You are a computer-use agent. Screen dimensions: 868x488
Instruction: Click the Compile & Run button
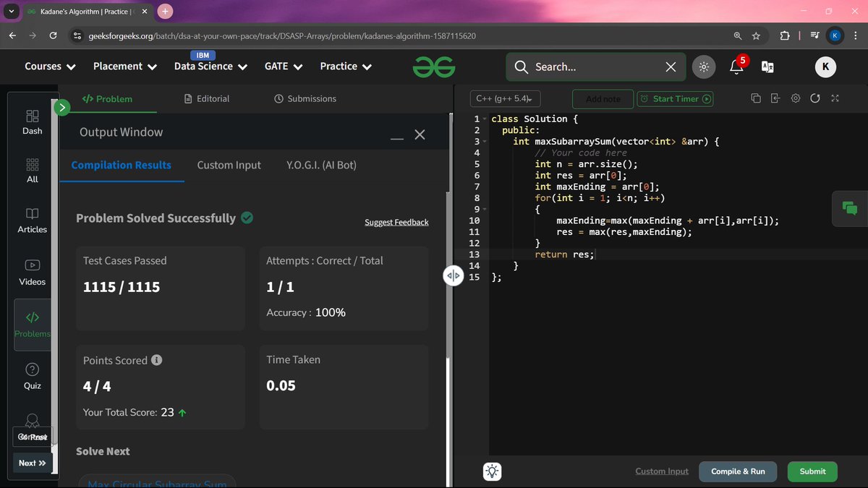click(x=737, y=471)
